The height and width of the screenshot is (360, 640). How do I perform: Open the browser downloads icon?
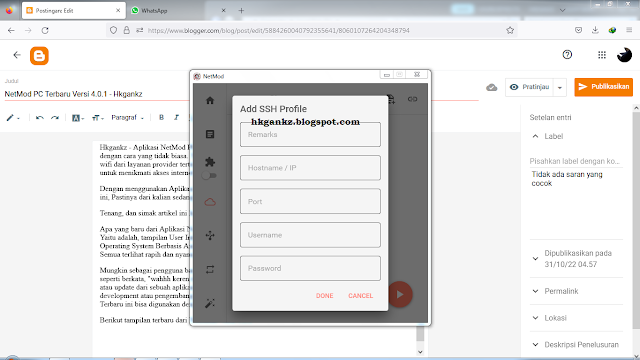click(595, 30)
